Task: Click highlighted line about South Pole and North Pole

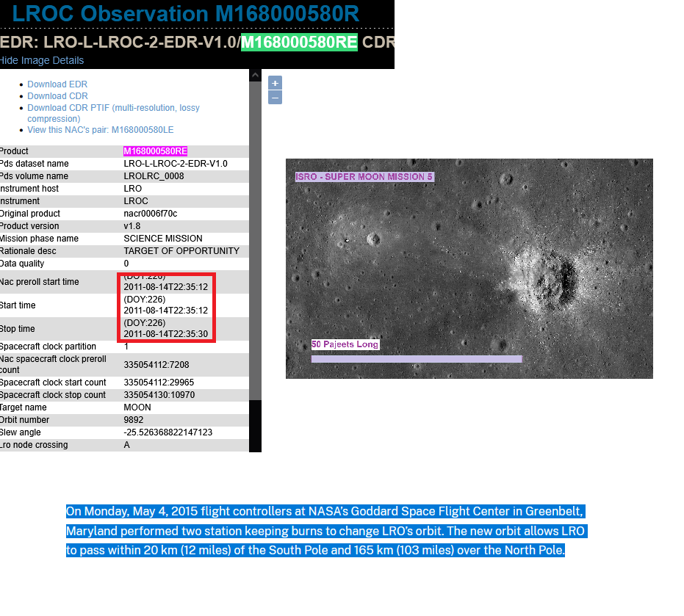Action: 315,550
